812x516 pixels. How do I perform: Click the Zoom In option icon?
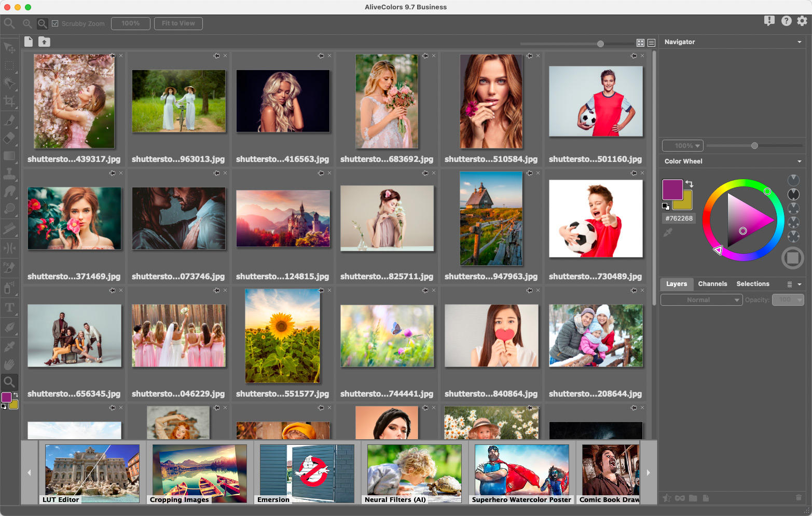coord(27,23)
